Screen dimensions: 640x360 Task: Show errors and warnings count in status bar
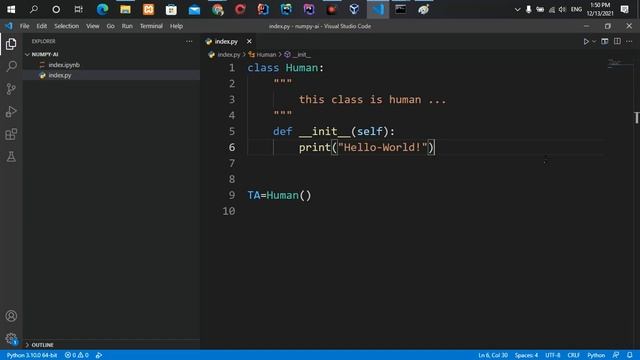(77, 355)
